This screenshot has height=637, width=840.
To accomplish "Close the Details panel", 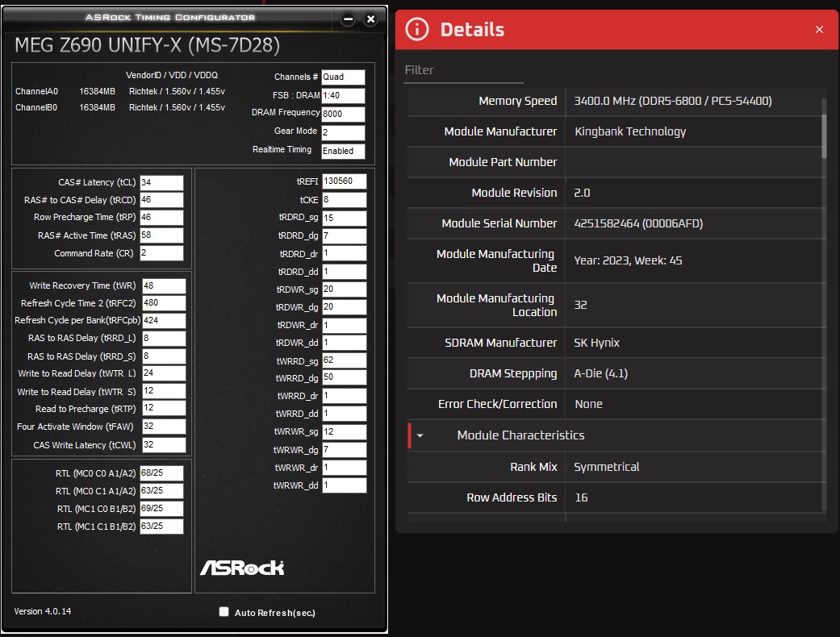I will coord(819,30).
